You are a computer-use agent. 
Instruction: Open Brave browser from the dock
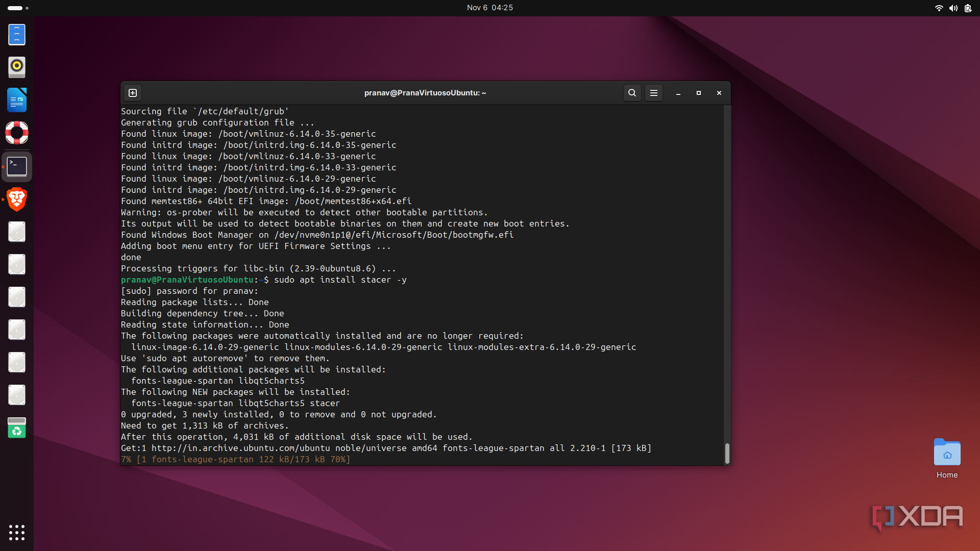coord(17,199)
